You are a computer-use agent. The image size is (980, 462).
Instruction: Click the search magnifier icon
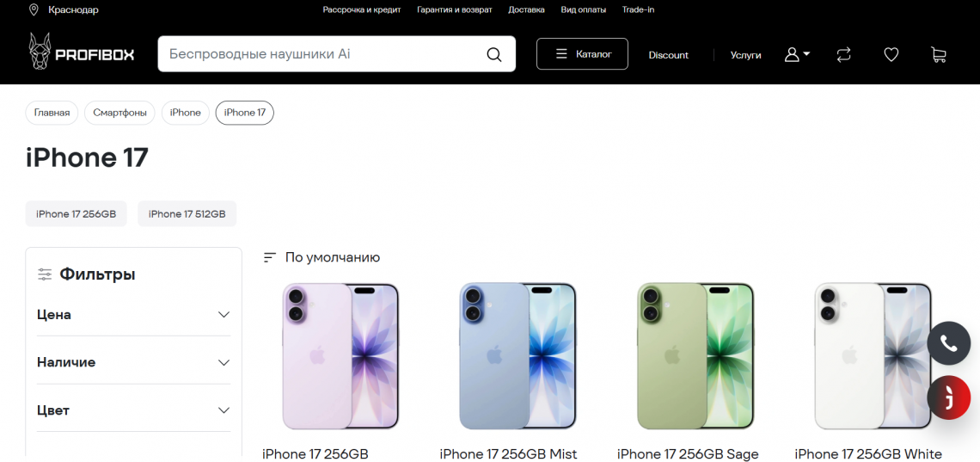click(493, 54)
